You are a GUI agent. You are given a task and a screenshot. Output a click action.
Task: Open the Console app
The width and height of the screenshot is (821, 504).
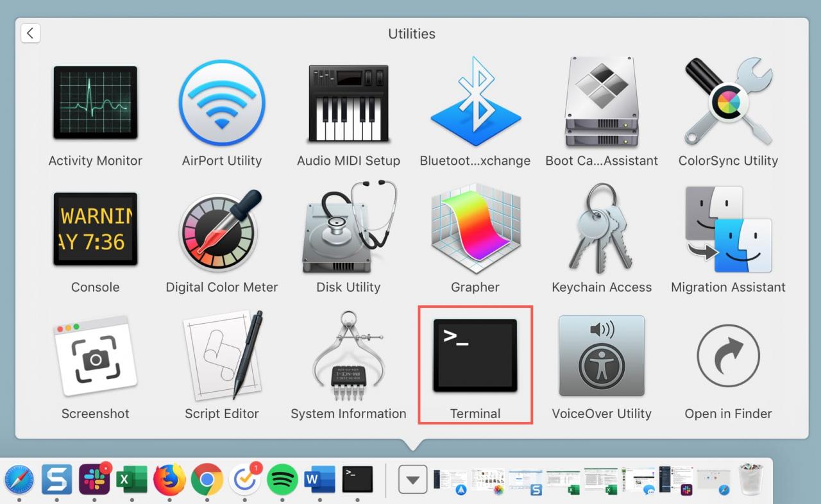95,229
